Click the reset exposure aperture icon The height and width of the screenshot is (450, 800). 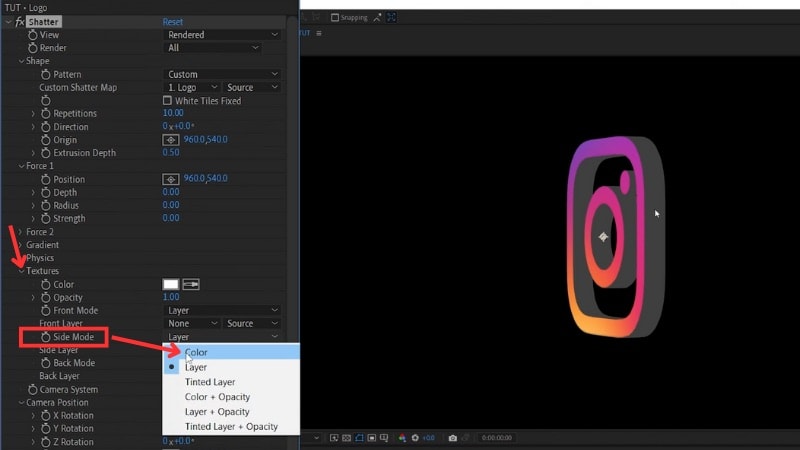(x=415, y=438)
